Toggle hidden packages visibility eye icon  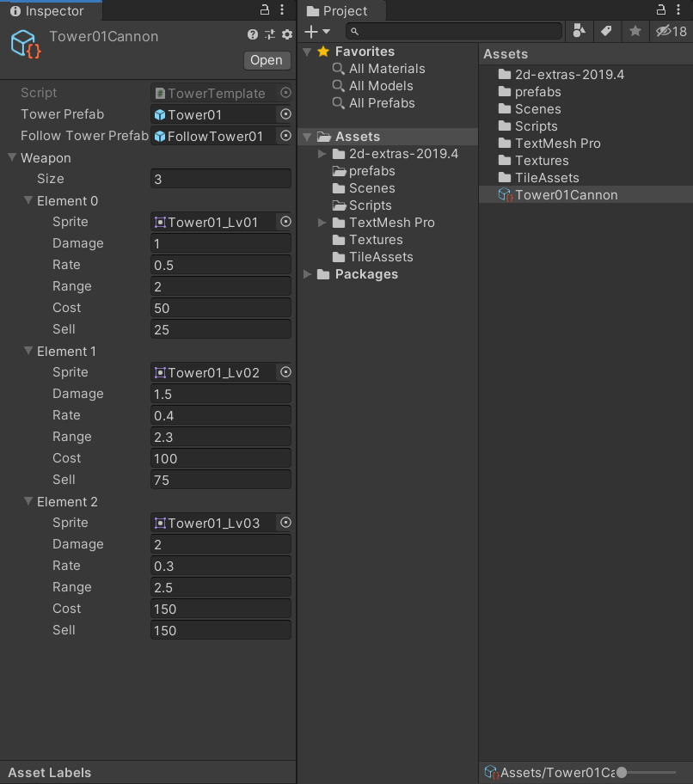pyautogui.click(x=671, y=31)
